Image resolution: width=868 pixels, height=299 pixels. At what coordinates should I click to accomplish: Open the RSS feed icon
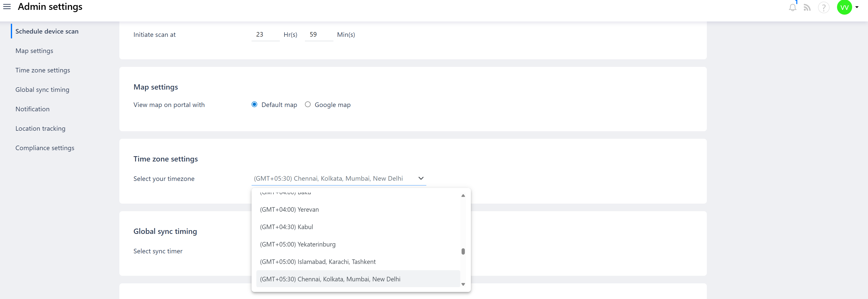click(807, 7)
